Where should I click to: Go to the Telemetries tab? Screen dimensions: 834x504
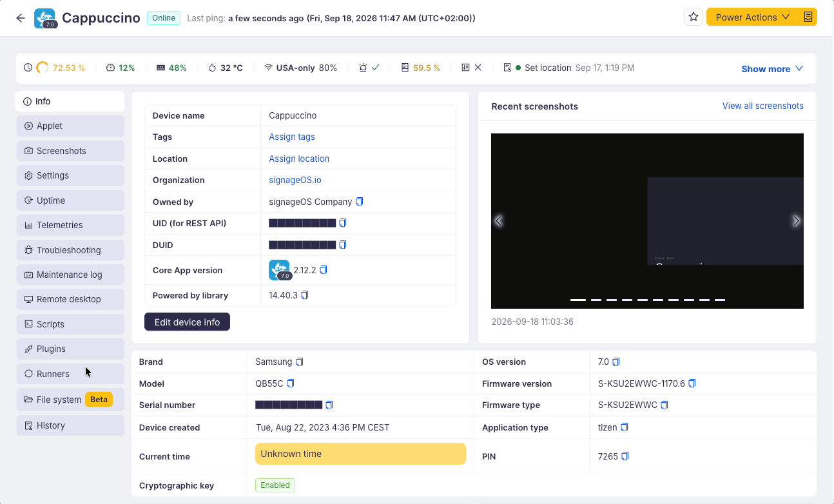point(70,225)
